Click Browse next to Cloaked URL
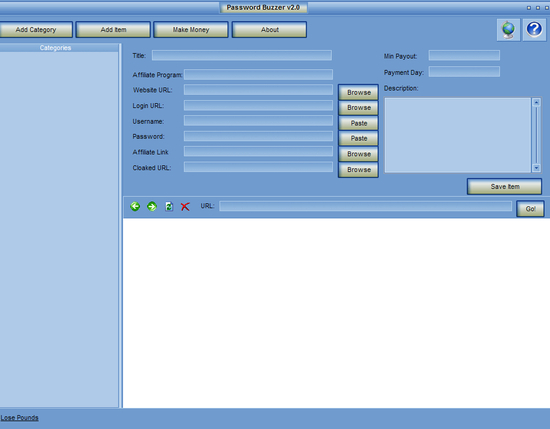The image size is (550, 429). click(x=358, y=170)
